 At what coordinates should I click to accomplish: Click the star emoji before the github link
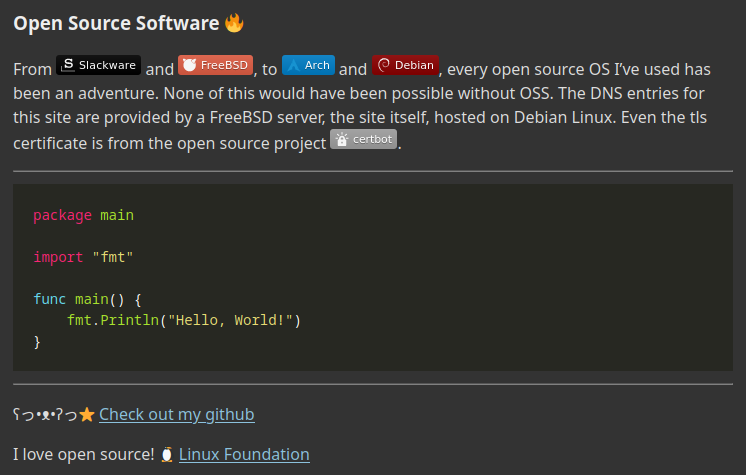tap(87, 414)
